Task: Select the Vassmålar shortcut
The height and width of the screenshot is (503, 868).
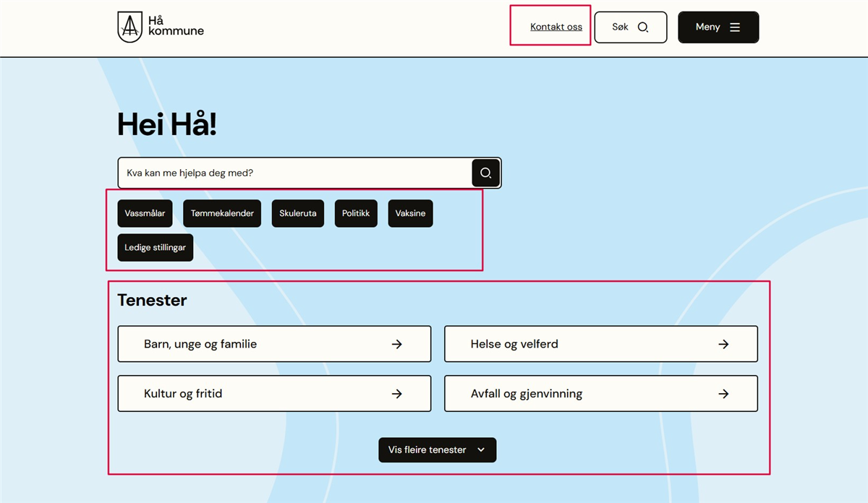Action: pos(145,214)
